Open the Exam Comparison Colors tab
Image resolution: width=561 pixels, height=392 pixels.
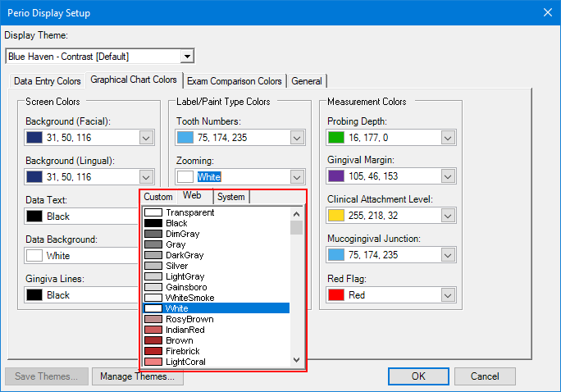click(234, 81)
